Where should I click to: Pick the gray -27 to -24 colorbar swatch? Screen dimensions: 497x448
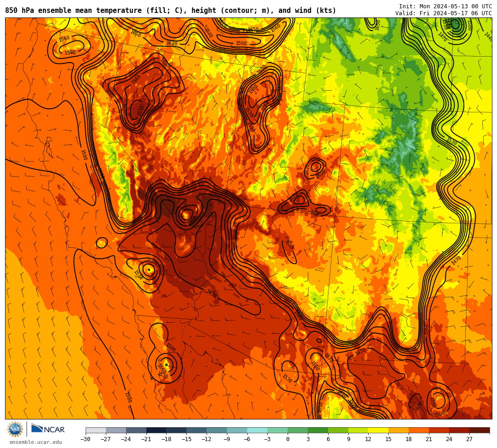pos(116,430)
